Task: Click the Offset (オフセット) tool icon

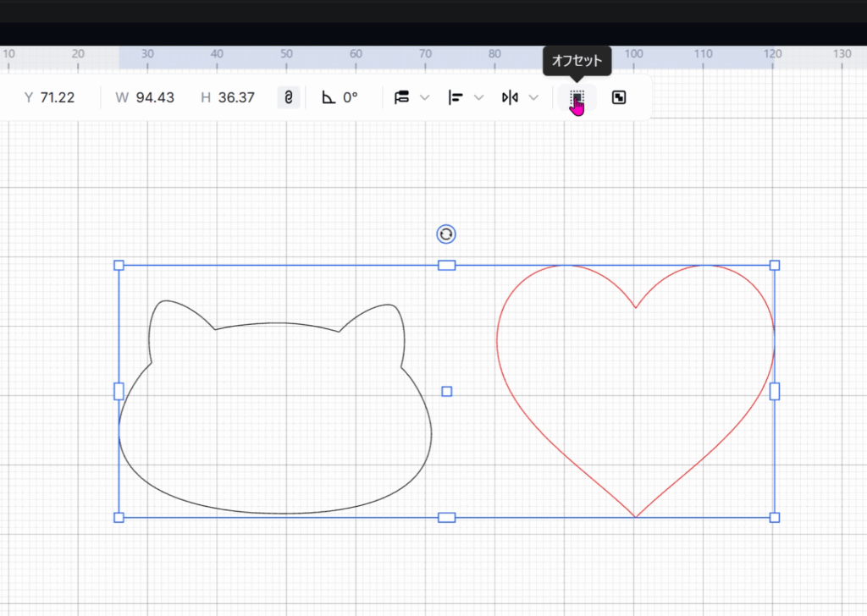Action: (577, 98)
